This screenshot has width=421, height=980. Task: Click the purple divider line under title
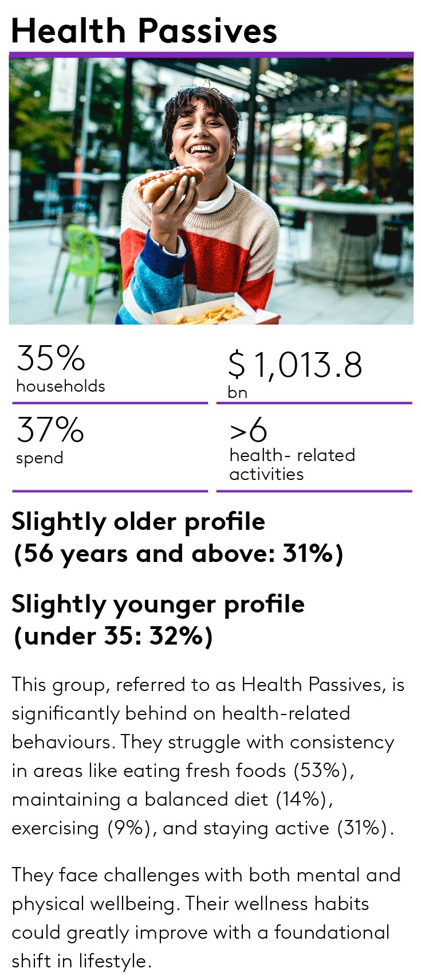coord(211,55)
